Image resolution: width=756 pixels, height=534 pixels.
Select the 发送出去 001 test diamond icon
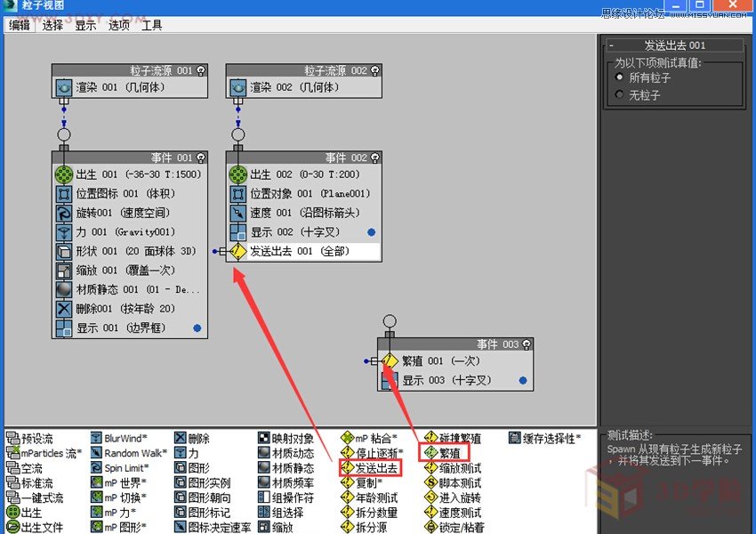(237, 252)
